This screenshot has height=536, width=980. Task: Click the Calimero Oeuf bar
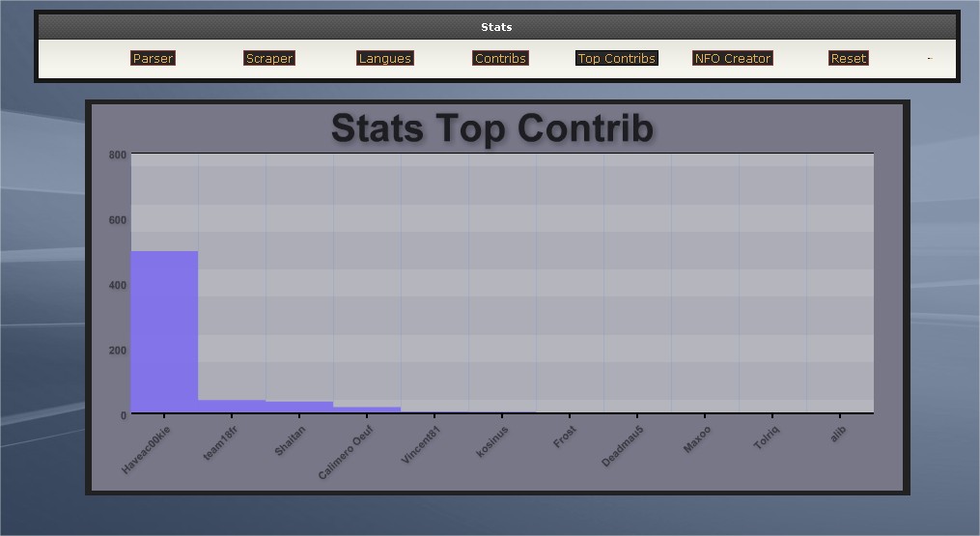point(367,409)
